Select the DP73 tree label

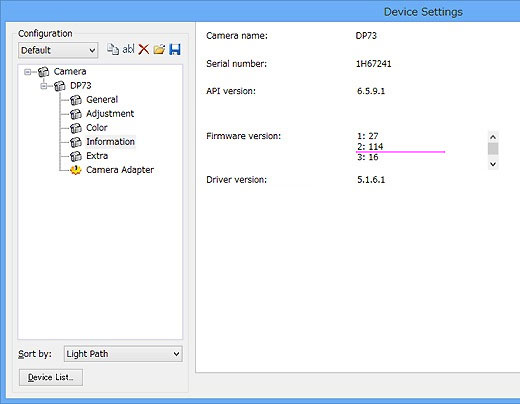[x=81, y=86]
